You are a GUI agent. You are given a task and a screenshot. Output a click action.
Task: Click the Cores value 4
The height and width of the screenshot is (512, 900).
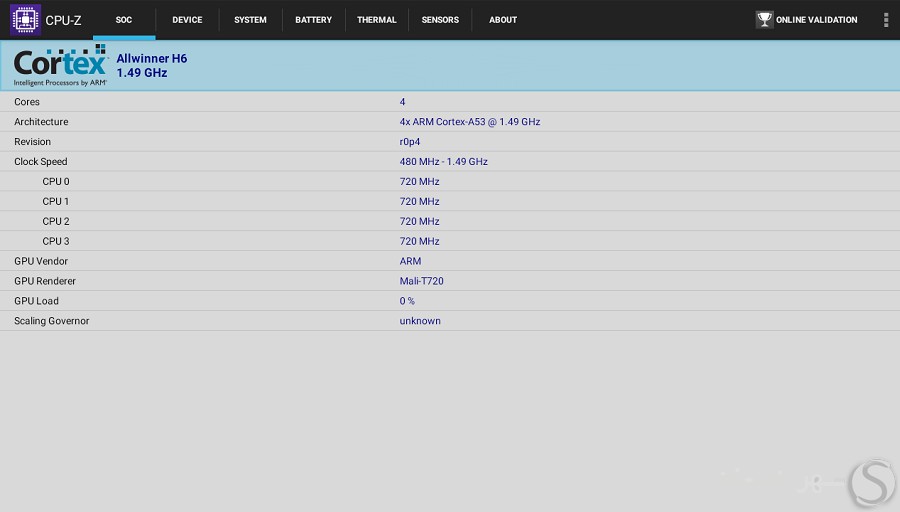[402, 102]
